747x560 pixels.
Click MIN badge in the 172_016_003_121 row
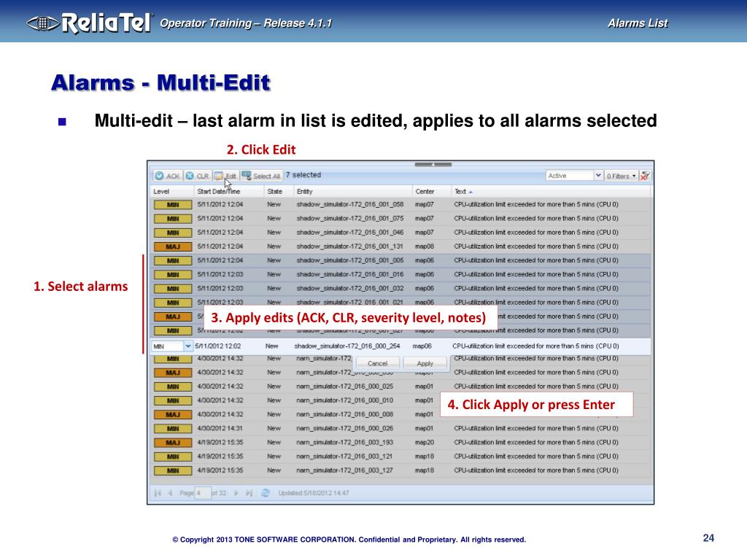click(173, 456)
